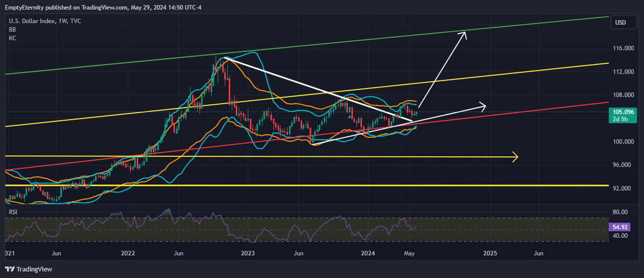This screenshot has height=278, width=644.
Task: Click the 116.000 price axis label
Action: pyautogui.click(x=622, y=48)
